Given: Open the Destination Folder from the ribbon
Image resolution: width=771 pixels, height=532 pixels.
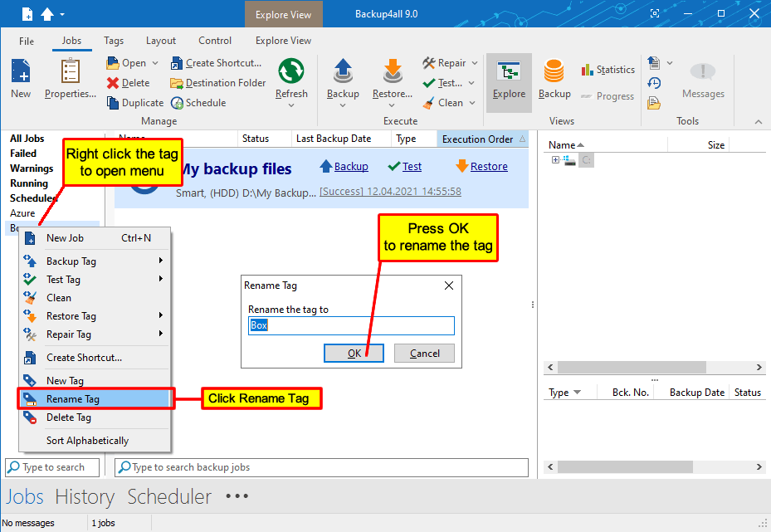Looking at the screenshot, I should pos(217,83).
